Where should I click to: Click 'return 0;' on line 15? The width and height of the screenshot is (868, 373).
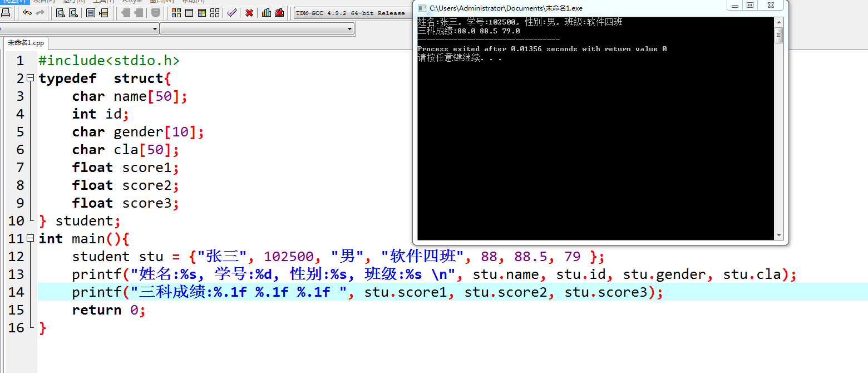pyautogui.click(x=109, y=310)
